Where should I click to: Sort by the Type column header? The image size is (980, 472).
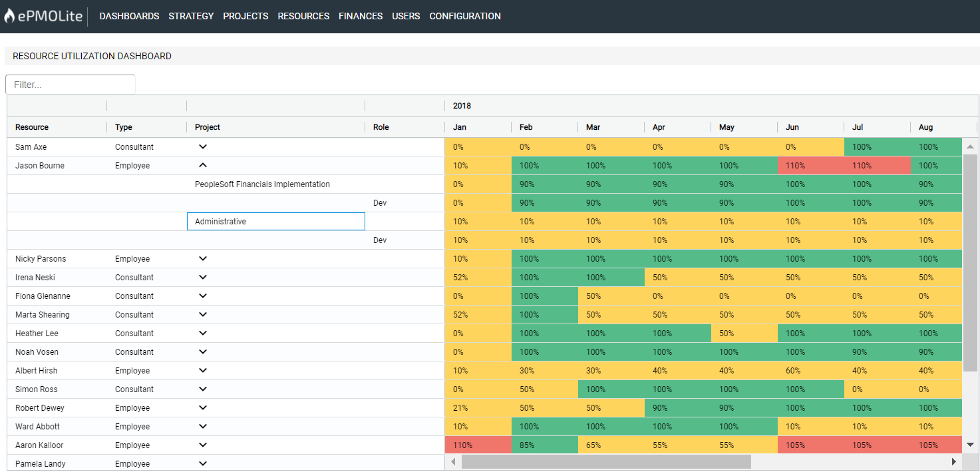click(x=124, y=127)
